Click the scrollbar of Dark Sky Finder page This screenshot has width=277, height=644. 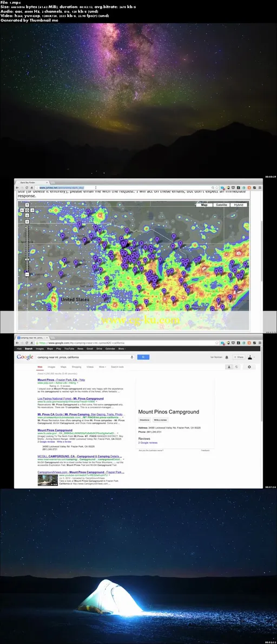(261, 251)
